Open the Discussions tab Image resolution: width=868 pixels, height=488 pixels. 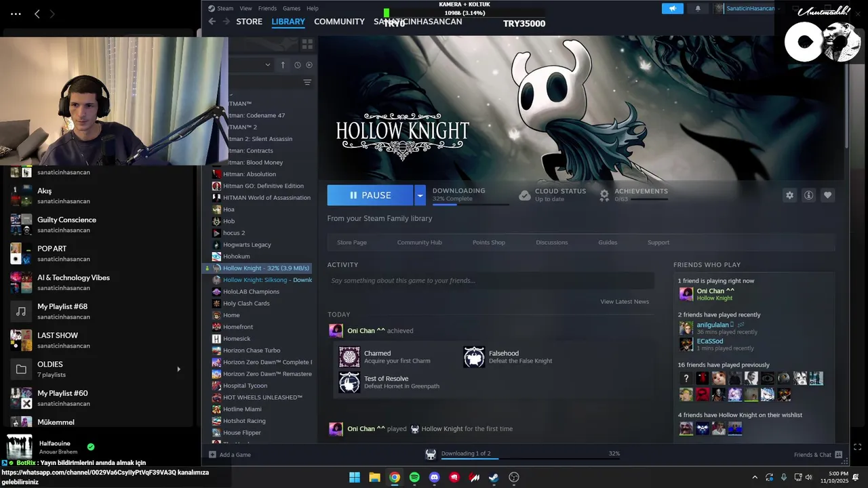[x=552, y=243]
